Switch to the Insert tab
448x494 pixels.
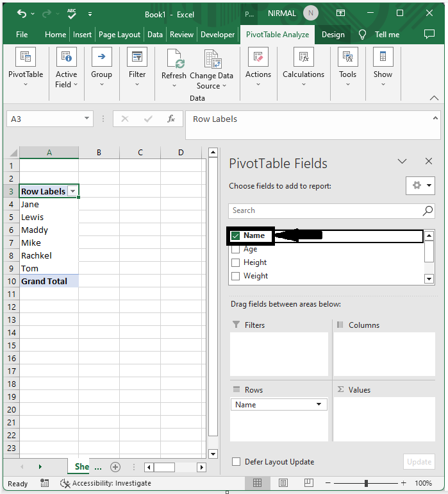pos(82,35)
